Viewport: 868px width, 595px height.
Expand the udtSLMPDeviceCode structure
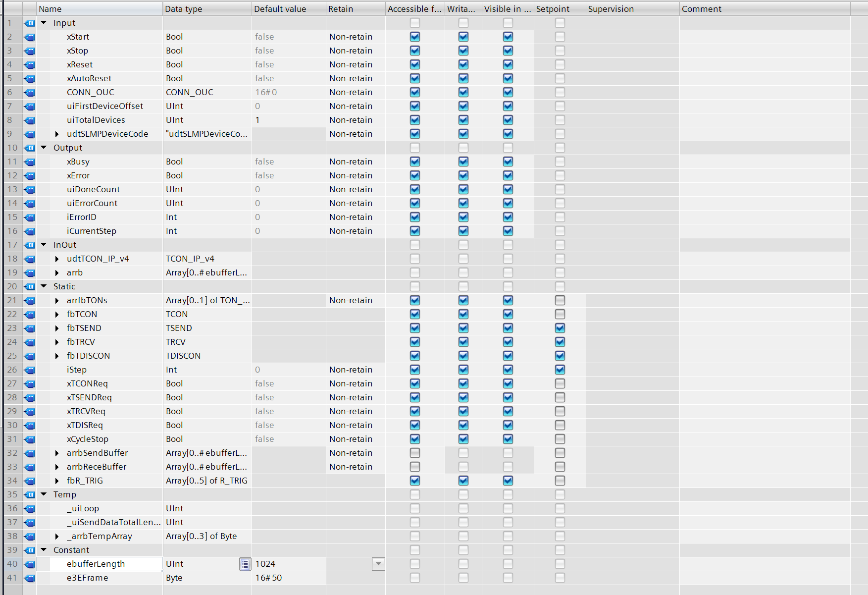tap(57, 134)
